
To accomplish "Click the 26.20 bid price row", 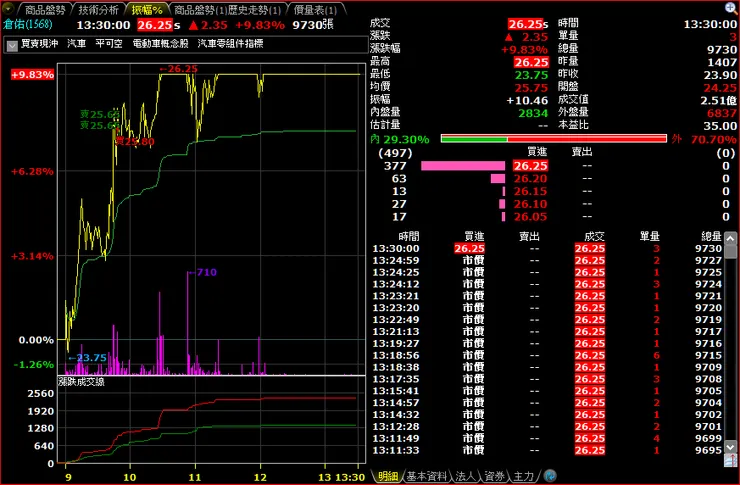I will click(530, 178).
